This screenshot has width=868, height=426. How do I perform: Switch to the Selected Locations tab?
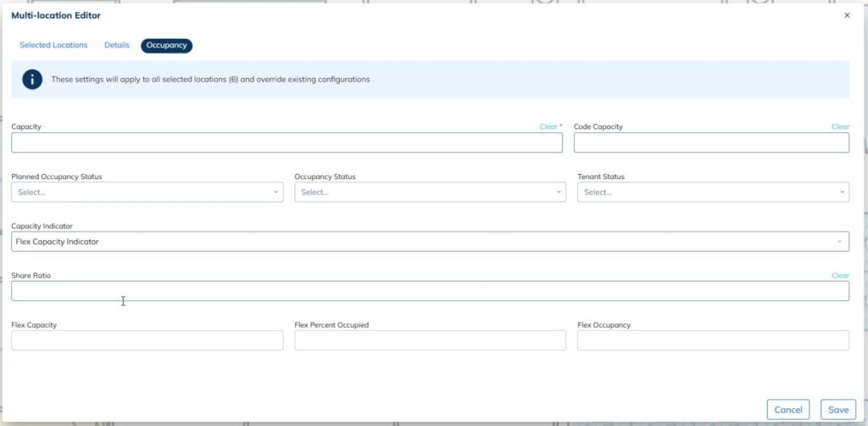(53, 45)
